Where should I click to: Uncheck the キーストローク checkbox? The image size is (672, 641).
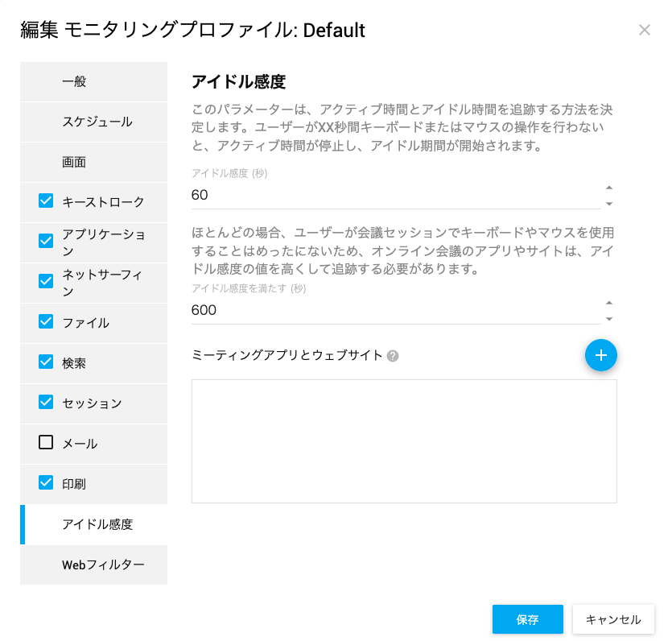click(46, 201)
